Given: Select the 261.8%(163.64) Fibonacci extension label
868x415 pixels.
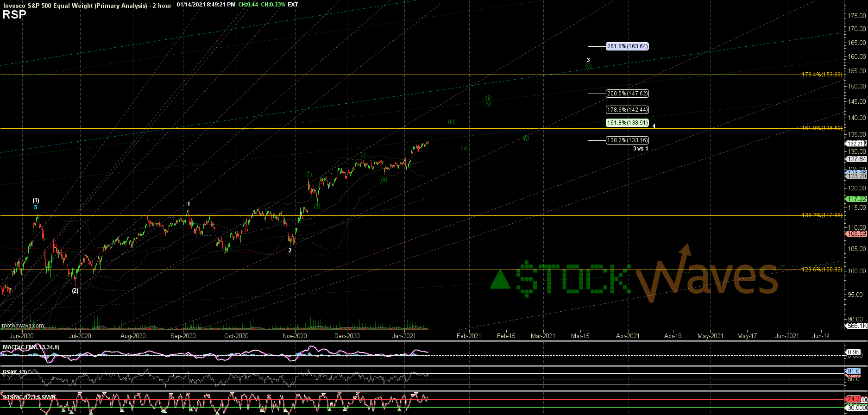Looking at the screenshot, I should 627,46.
